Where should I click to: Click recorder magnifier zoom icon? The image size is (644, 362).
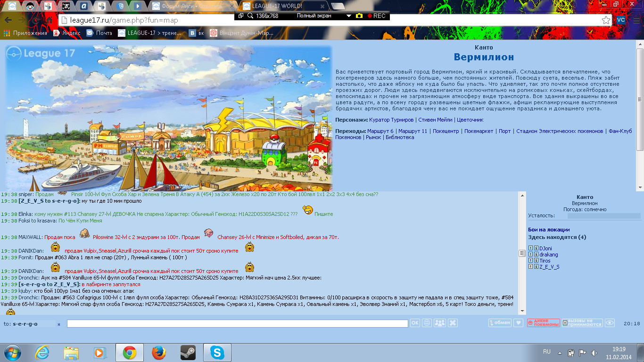(249, 16)
